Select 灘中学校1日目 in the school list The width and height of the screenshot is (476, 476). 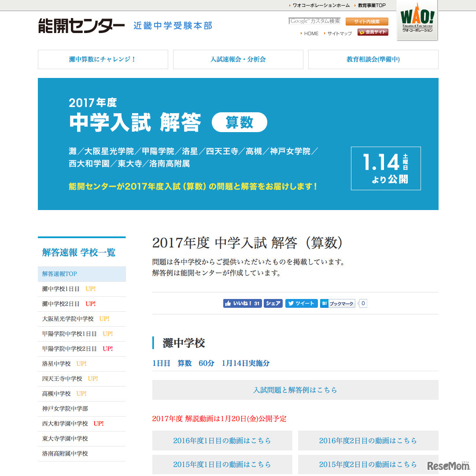coord(81,289)
